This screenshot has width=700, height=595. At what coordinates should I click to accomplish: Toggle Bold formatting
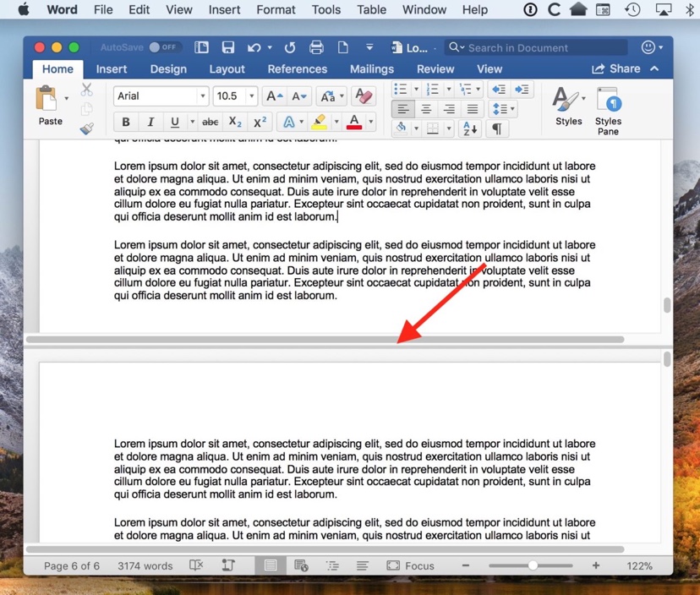[126, 122]
